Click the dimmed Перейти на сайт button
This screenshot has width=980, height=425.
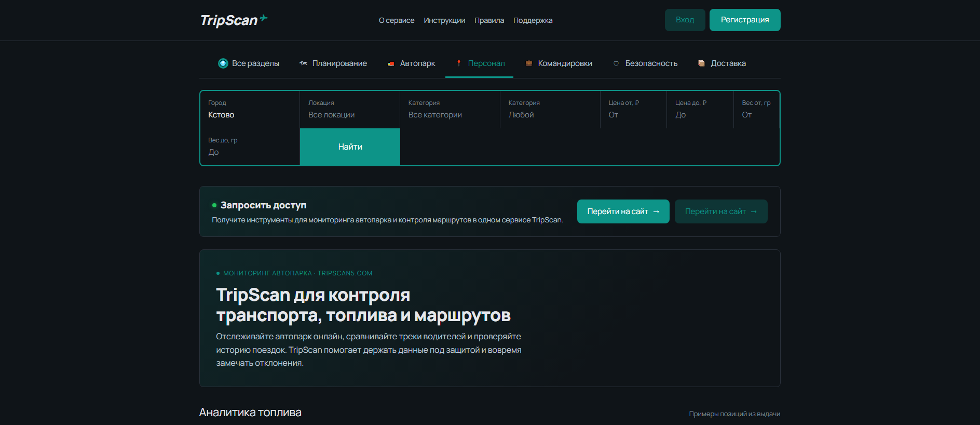[x=721, y=211]
